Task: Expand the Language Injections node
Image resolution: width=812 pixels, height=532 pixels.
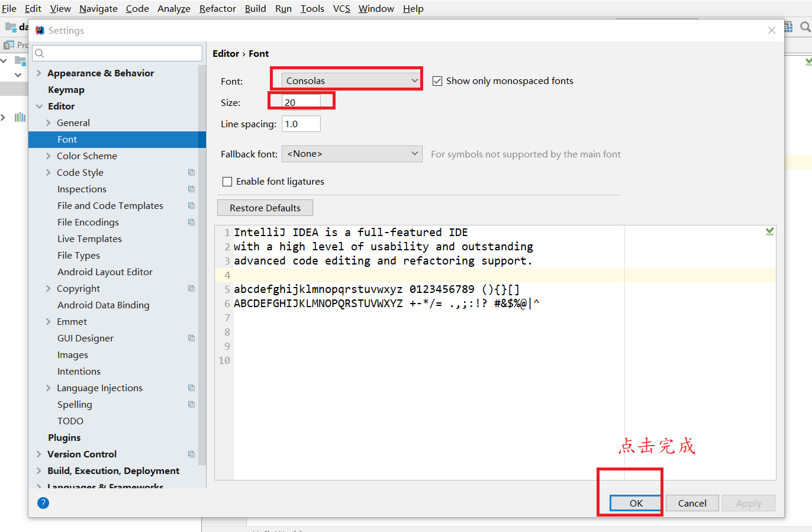Action: [49, 388]
